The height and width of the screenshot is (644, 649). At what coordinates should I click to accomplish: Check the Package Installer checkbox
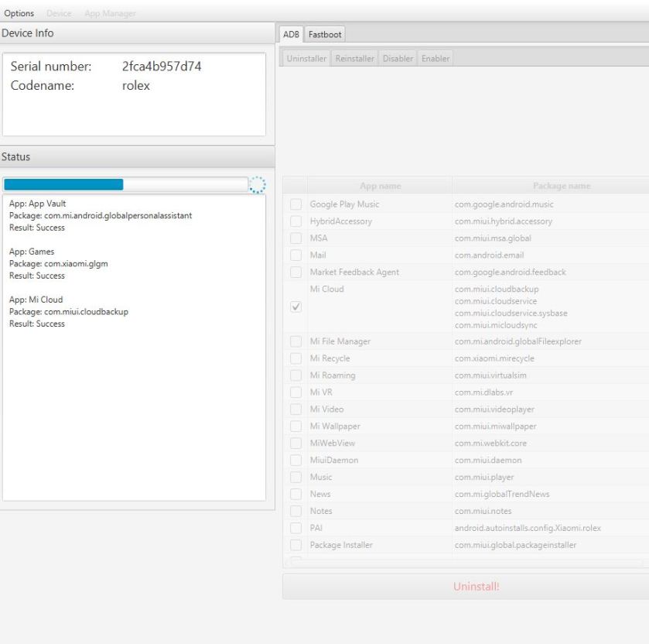tap(295, 546)
